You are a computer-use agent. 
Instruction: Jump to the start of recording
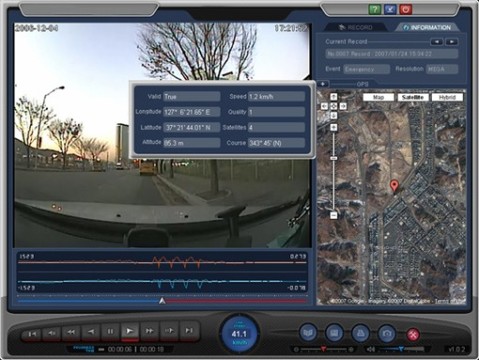32,334
